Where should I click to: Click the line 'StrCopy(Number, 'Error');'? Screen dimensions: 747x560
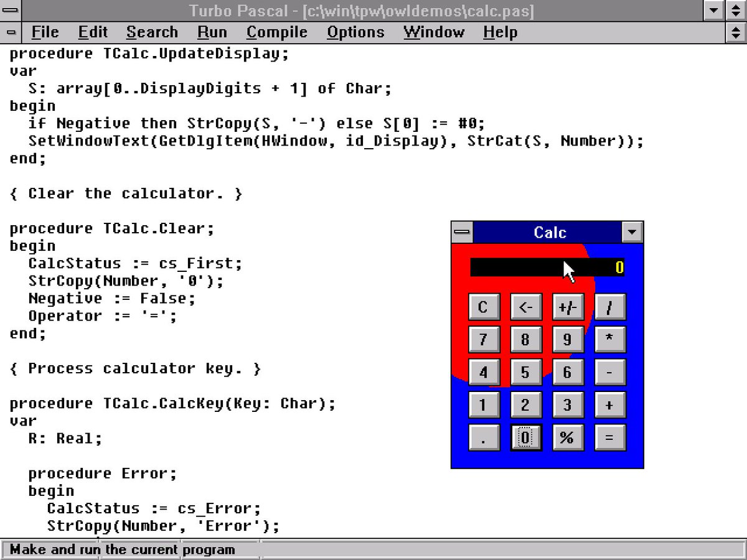pos(164,526)
